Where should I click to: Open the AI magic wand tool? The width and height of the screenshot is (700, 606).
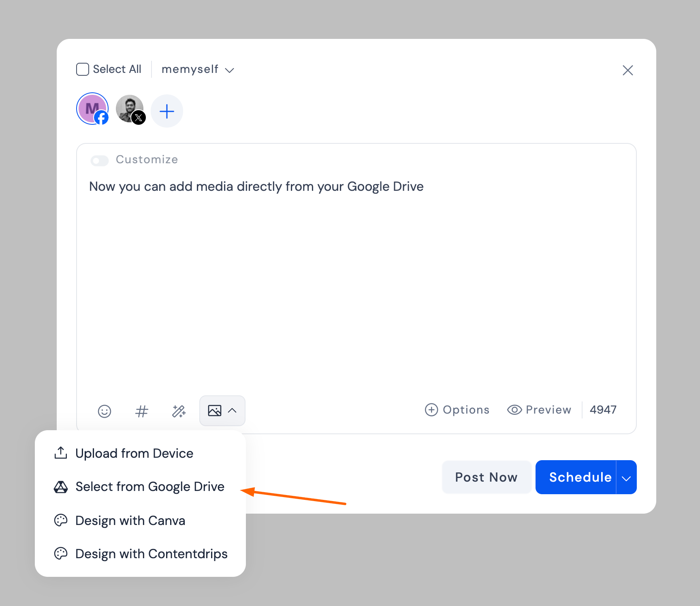coord(179,411)
